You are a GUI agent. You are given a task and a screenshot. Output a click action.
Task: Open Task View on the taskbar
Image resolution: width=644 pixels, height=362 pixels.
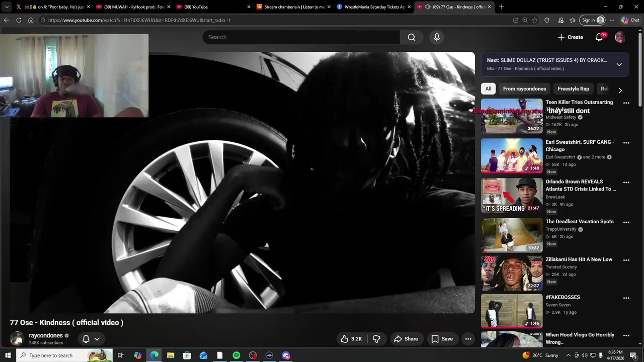tap(121, 355)
